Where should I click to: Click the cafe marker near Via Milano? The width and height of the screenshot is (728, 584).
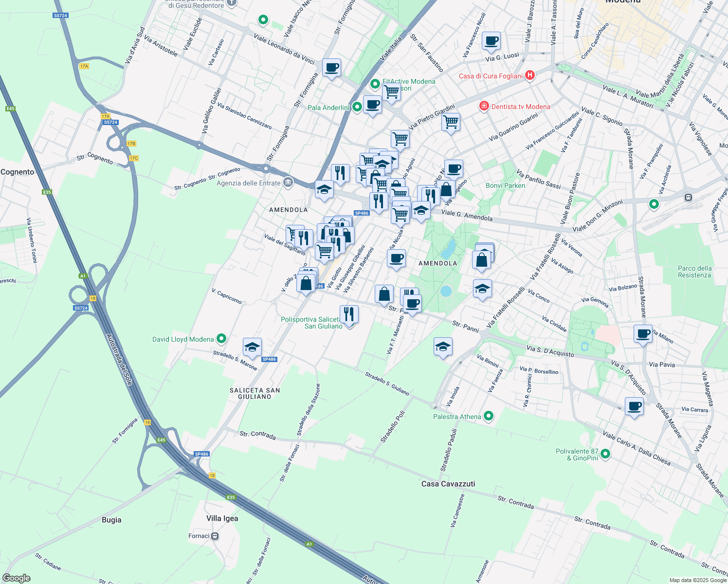tap(643, 334)
